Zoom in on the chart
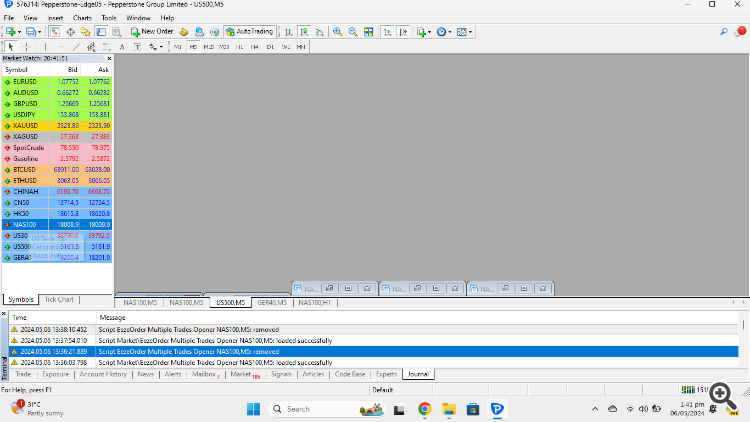Image resolution: width=750 pixels, height=422 pixels. click(x=337, y=32)
